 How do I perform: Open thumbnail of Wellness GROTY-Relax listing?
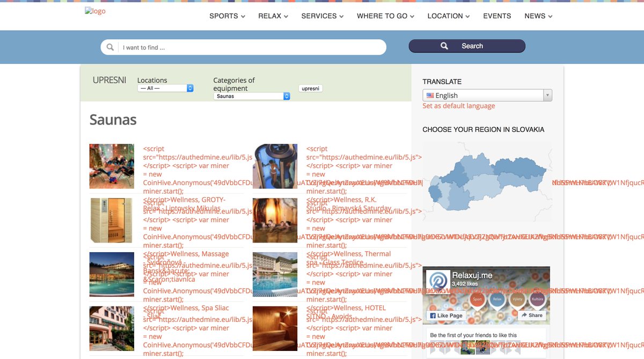112,166
